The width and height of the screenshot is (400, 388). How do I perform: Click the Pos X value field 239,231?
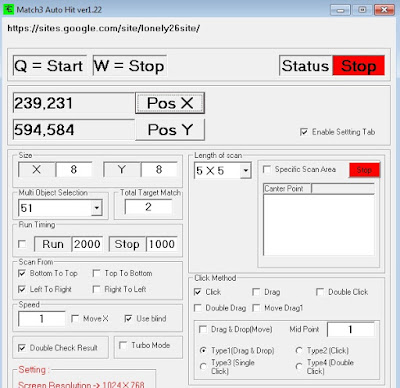(74, 103)
